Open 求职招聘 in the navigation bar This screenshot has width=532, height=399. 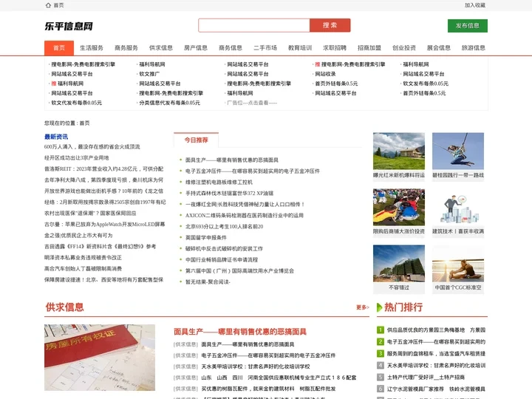[x=335, y=48]
